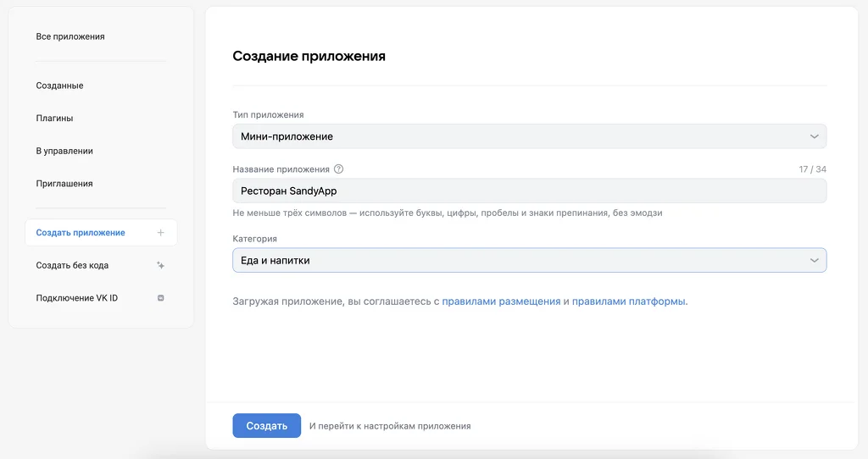The width and height of the screenshot is (868, 459).
Task: Open the правилами платформы link
Action: click(628, 301)
